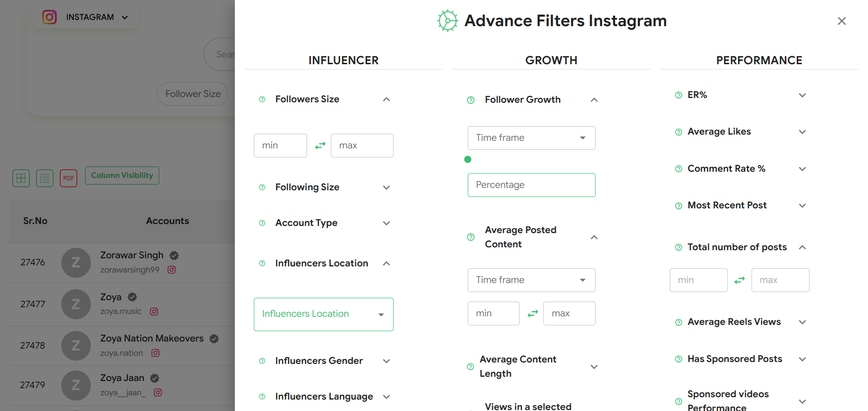Open the Average Posted Content Time frame dropdown

pyautogui.click(x=531, y=280)
